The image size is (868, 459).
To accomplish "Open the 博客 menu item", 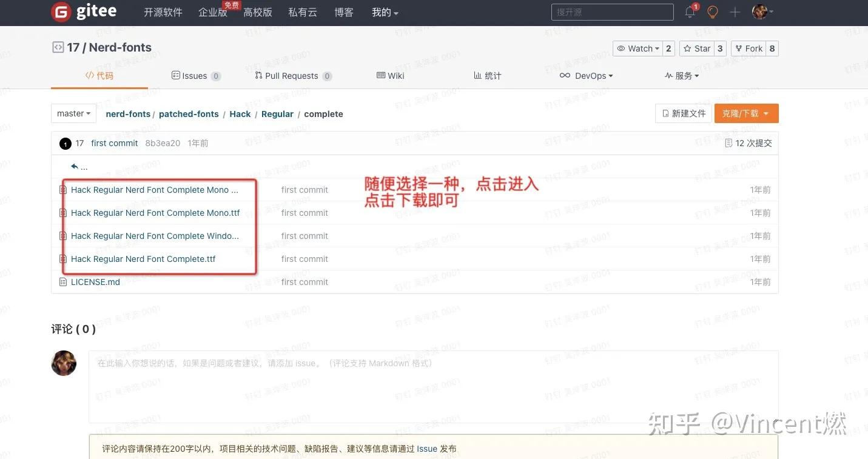I will click(x=344, y=12).
